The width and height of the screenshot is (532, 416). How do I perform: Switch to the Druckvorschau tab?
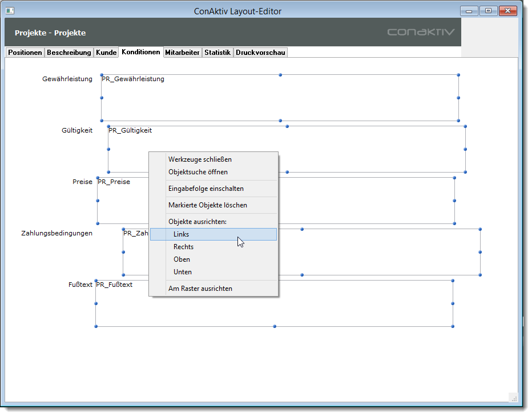(x=260, y=53)
